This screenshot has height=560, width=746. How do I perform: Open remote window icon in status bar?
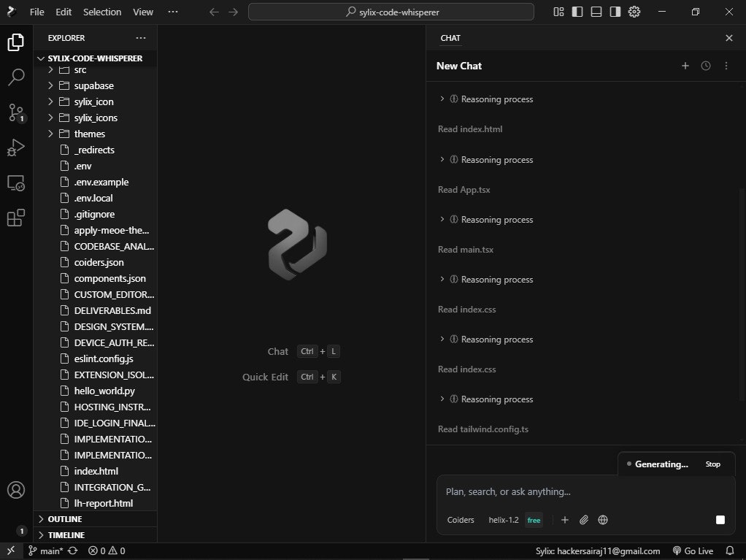coord(11,551)
